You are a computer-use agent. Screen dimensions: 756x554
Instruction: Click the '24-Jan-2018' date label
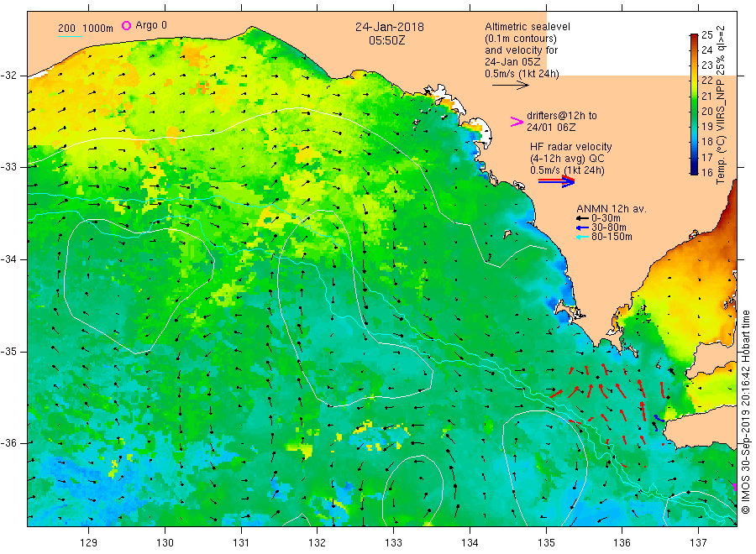[390, 27]
